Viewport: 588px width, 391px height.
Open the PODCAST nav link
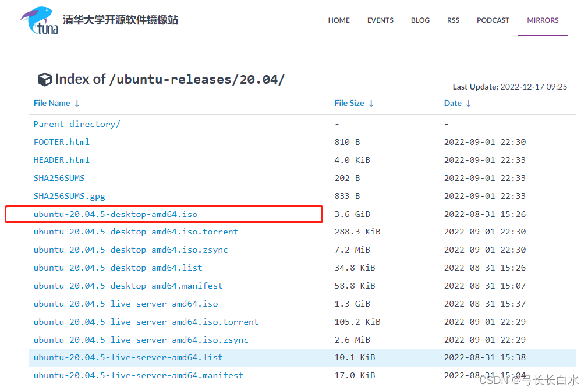pyautogui.click(x=493, y=20)
